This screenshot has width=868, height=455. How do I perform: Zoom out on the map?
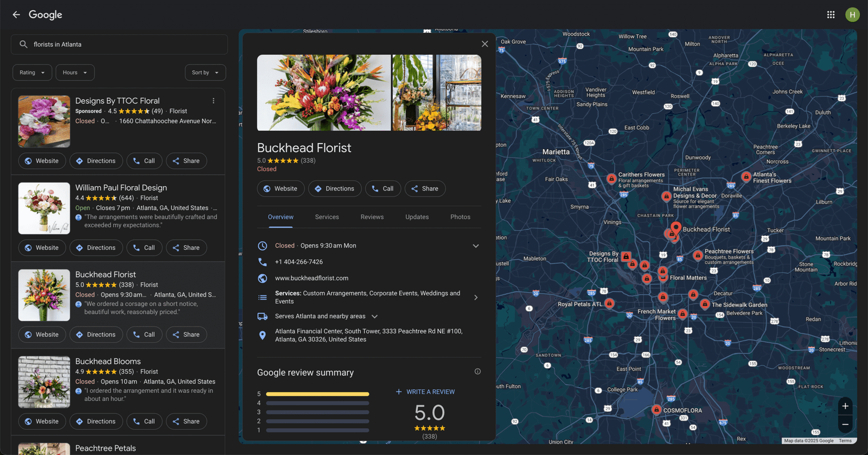point(845,425)
